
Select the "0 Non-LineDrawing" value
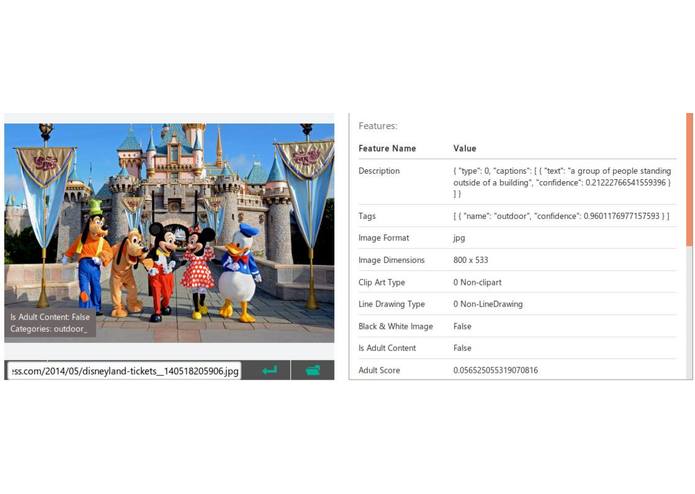(488, 304)
